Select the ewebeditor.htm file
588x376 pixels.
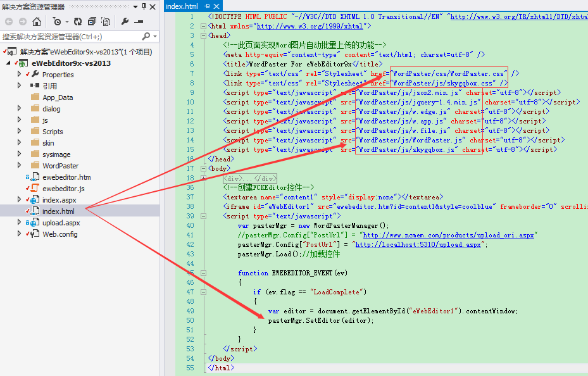coord(66,177)
